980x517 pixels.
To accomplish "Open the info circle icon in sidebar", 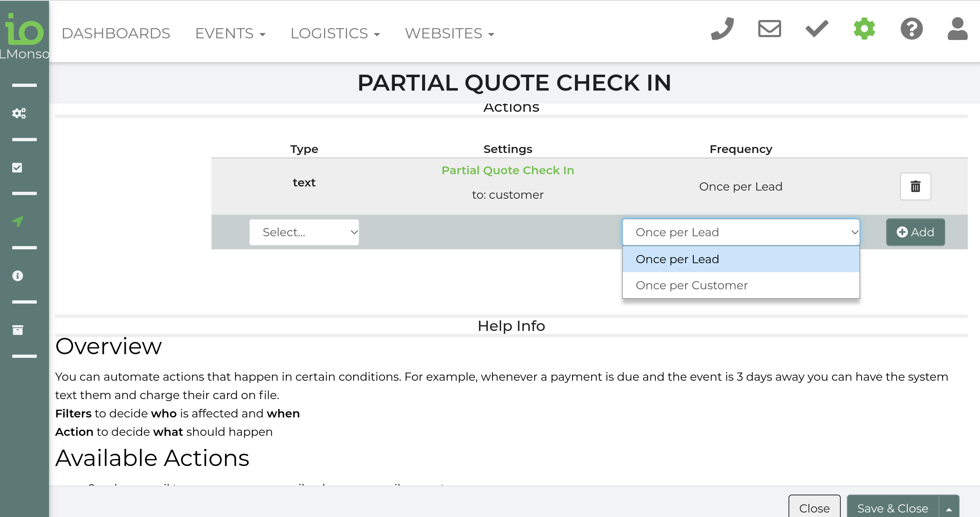I will [18, 276].
